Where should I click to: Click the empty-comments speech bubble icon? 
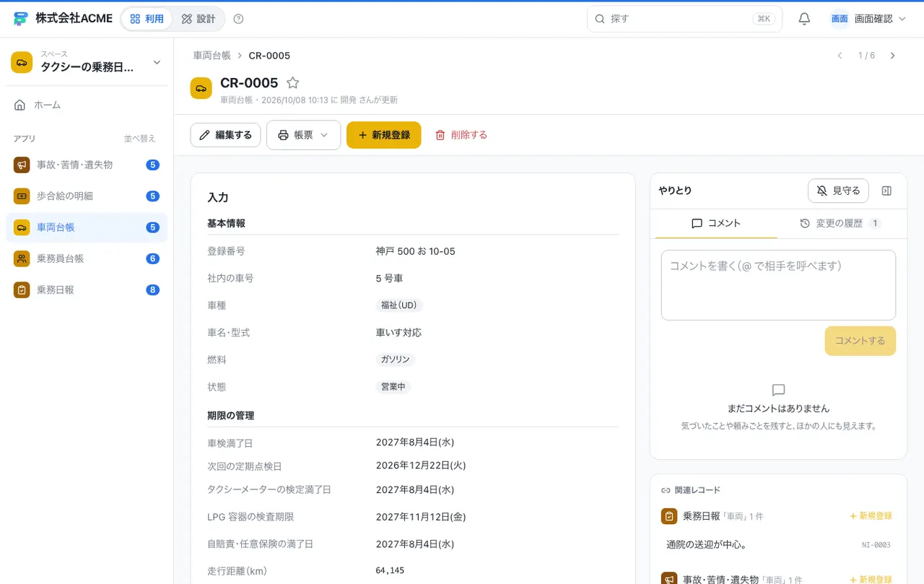tap(778, 390)
